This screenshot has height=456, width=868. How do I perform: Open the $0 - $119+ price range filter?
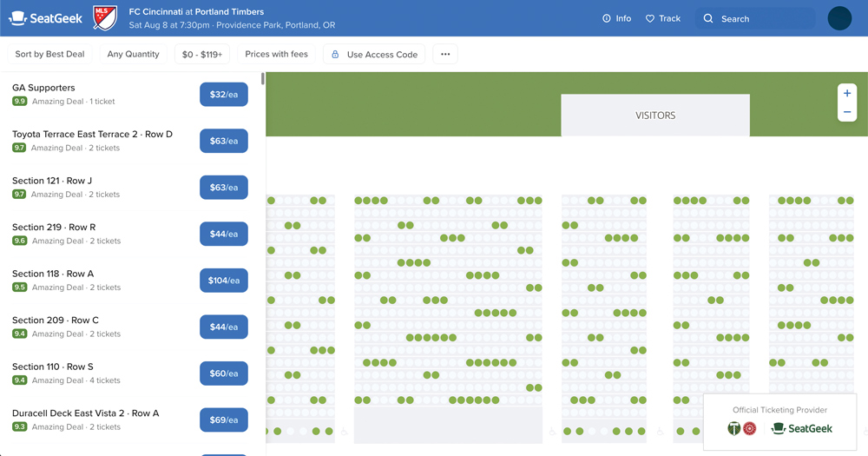point(202,54)
